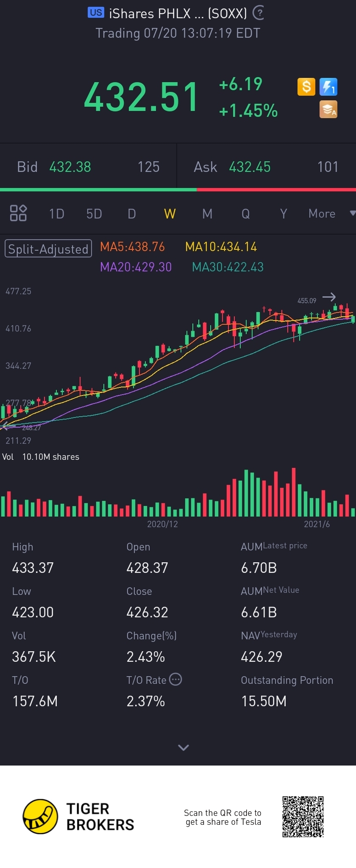Select the W weekly chart tab

(x=170, y=214)
